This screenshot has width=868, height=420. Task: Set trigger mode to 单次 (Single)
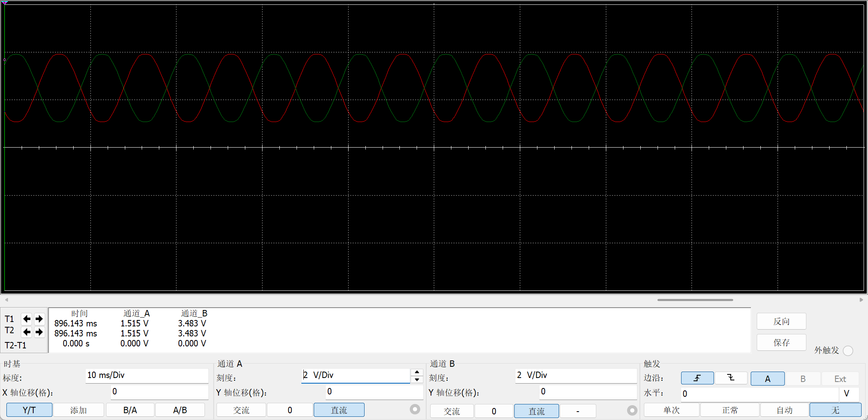pyautogui.click(x=672, y=410)
